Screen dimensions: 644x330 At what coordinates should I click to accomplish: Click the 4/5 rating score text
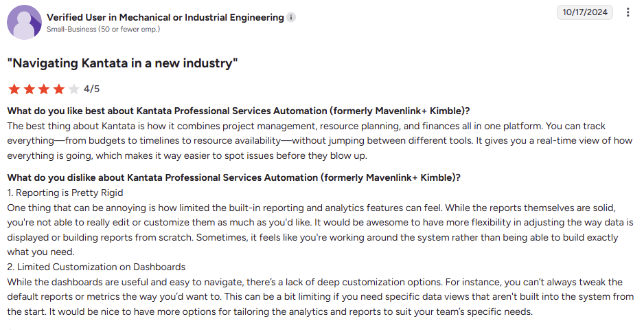[91, 89]
